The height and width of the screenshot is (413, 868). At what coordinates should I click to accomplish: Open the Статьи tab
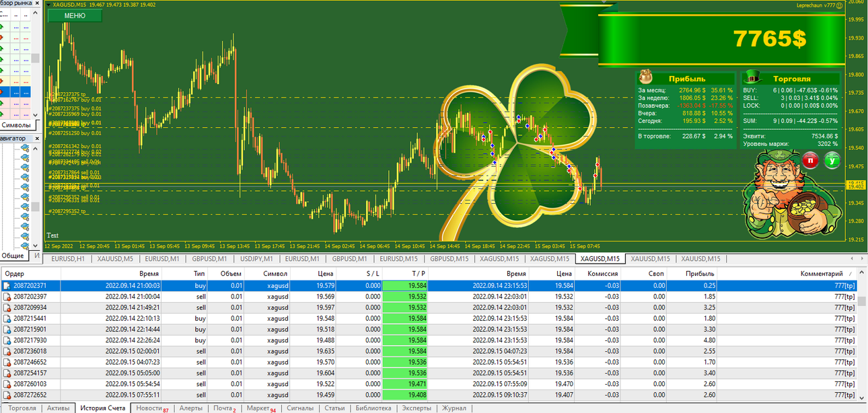pos(334,408)
